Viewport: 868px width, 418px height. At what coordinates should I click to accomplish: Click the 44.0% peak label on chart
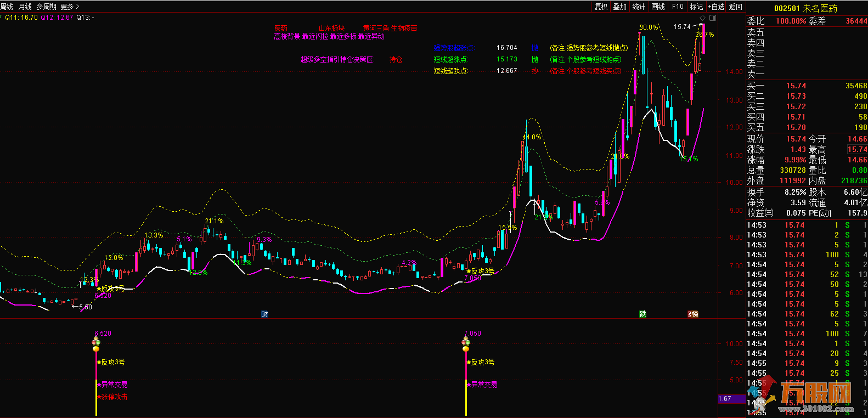click(x=532, y=137)
